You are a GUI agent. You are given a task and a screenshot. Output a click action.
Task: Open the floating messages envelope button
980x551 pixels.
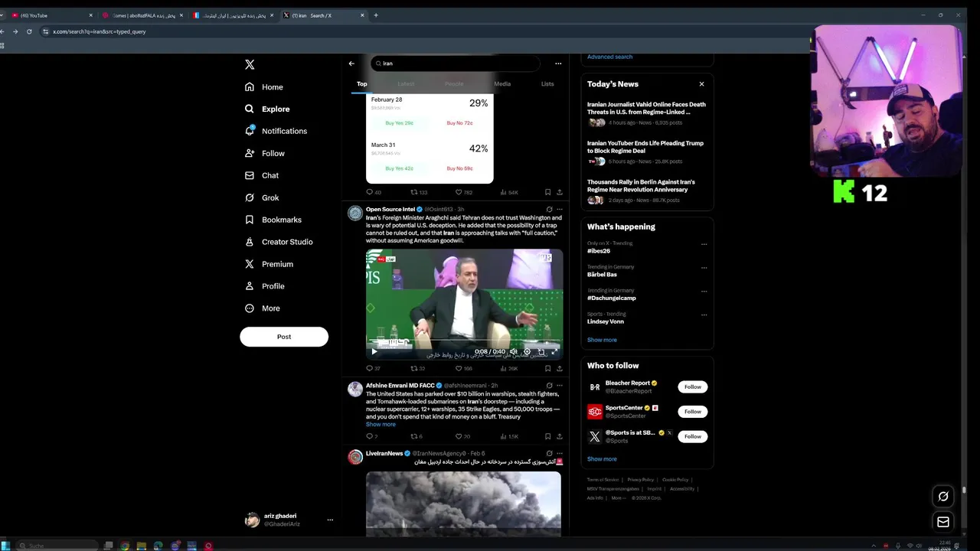pyautogui.click(x=943, y=522)
